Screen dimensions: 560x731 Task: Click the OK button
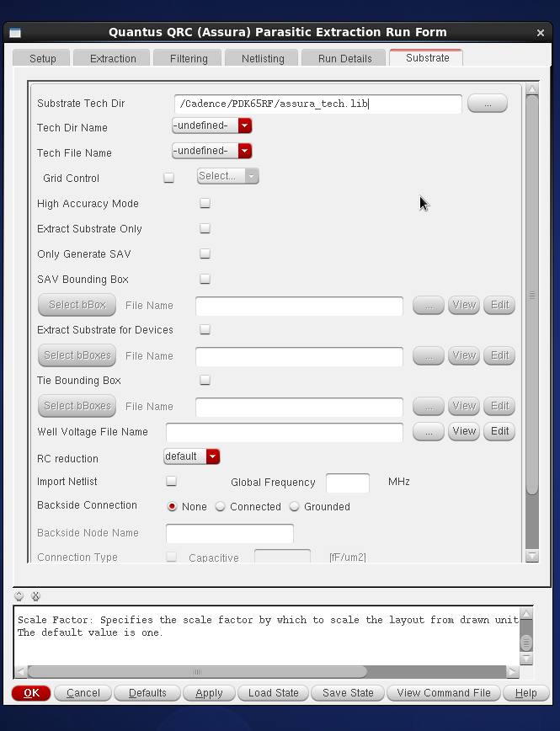(x=31, y=693)
